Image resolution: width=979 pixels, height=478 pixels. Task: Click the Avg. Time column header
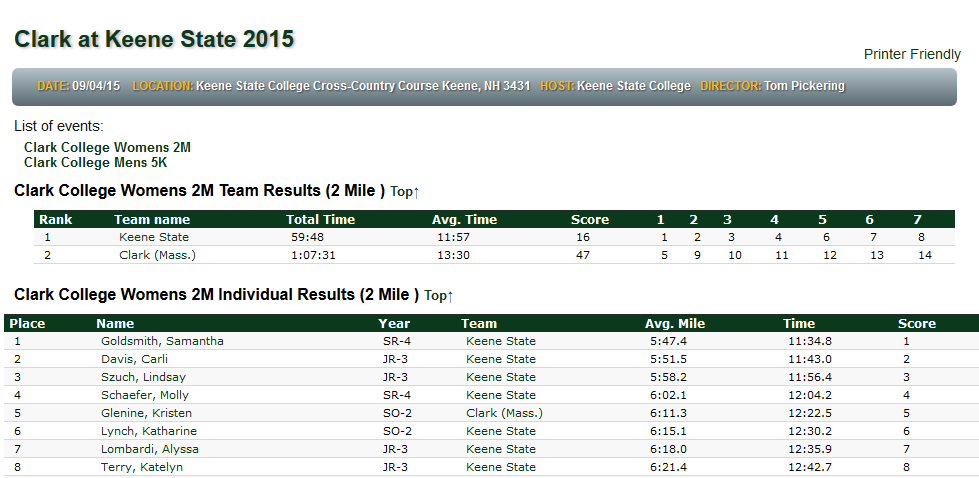click(x=465, y=220)
